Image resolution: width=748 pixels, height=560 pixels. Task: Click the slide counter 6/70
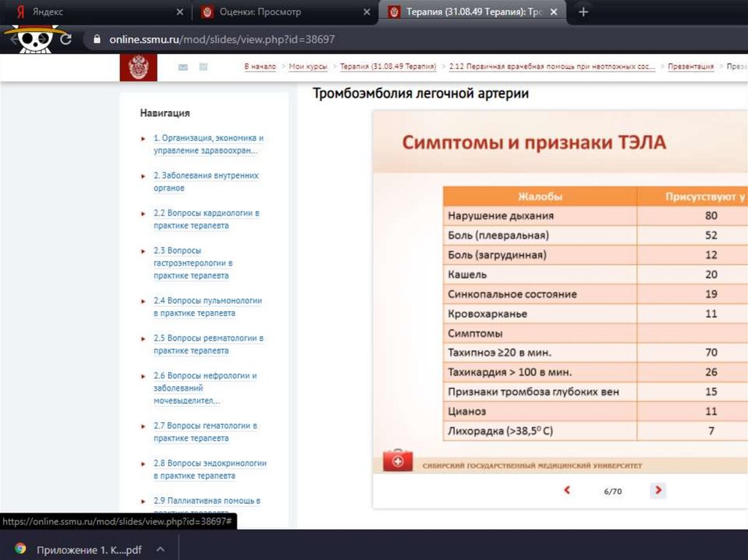(613, 491)
